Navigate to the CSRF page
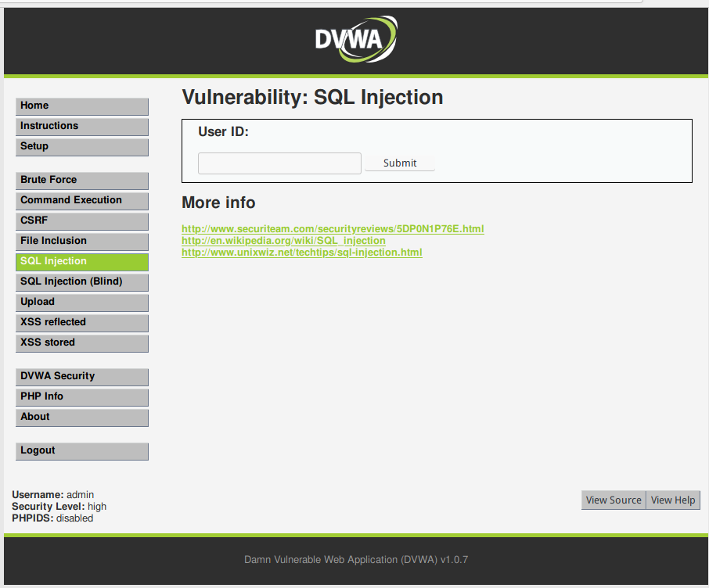The width and height of the screenshot is (709, 588). click(x=81, y=221)
